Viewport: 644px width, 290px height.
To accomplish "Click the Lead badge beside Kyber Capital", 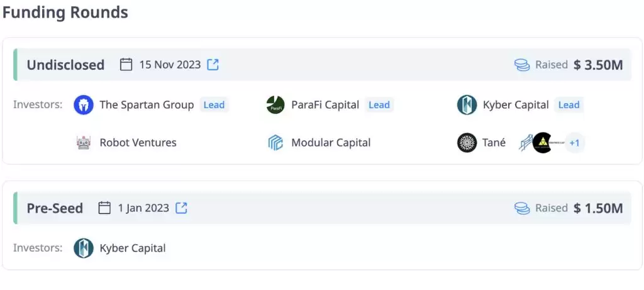I will (x=569, y=105).
